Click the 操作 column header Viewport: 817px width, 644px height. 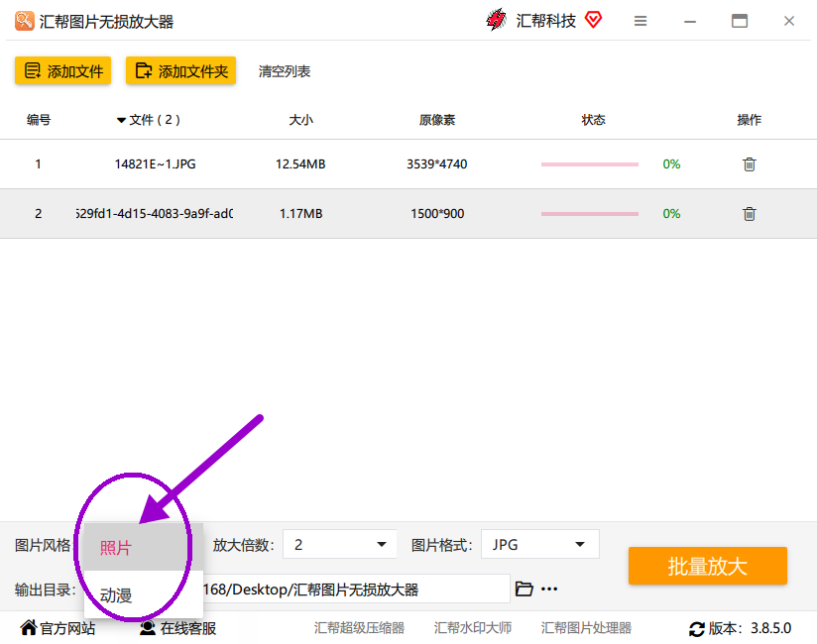(749, 120)
